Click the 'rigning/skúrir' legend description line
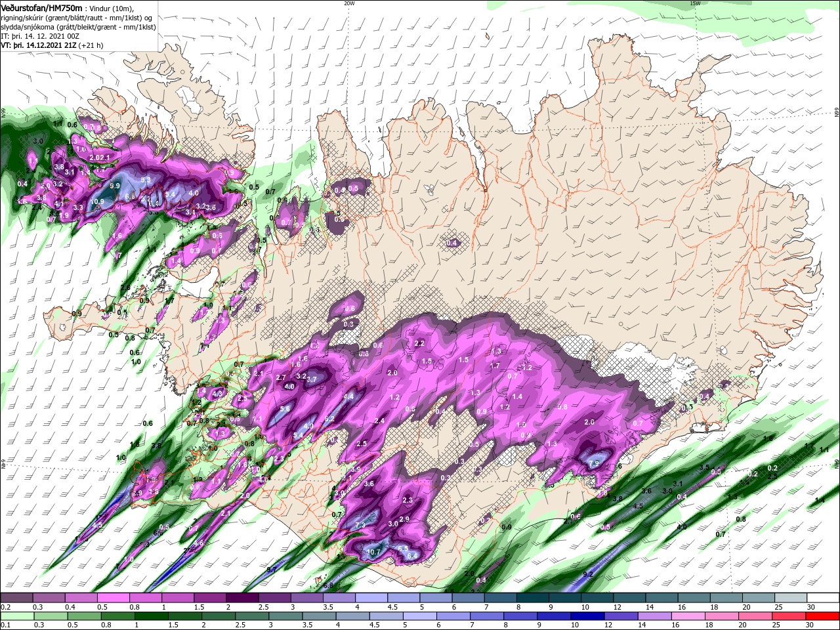The image size is (840, 630). [76, 17]
